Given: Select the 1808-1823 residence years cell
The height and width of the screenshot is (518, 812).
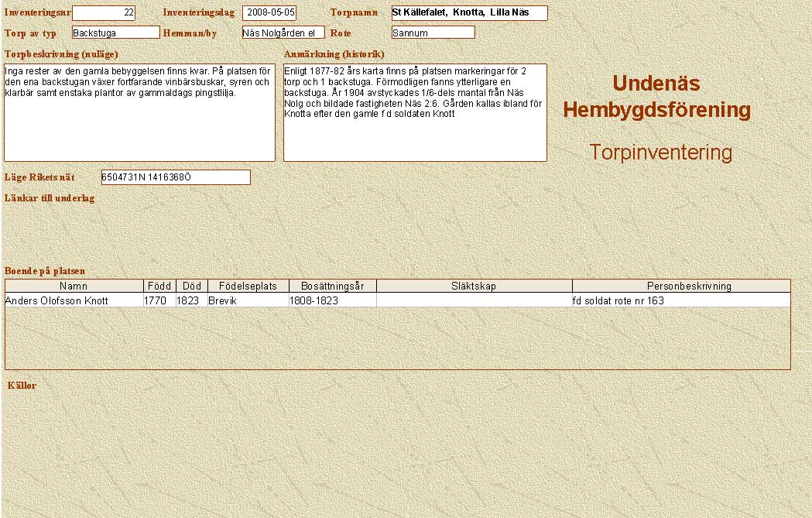Looking at the screenshot, I should [332, 300].
